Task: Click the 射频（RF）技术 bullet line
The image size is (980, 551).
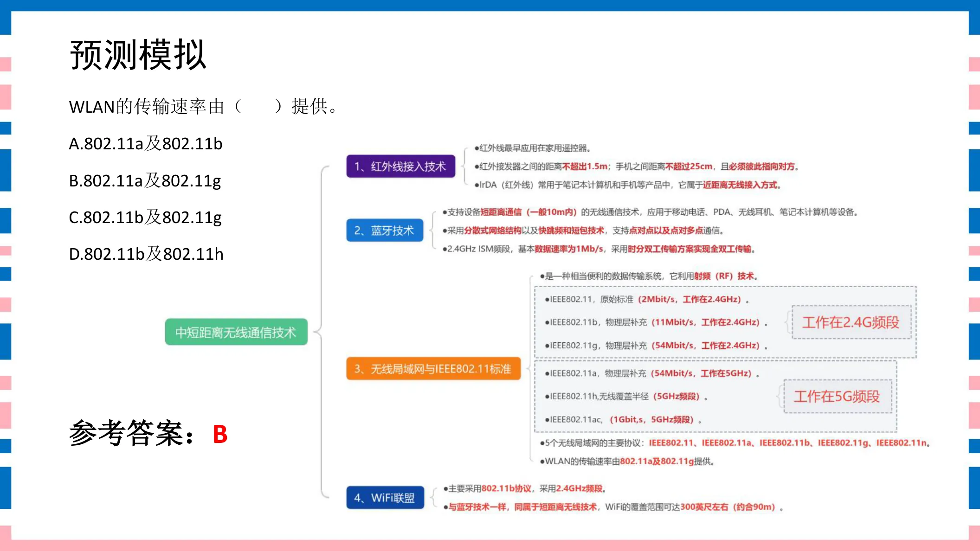Action: point(649,276)
